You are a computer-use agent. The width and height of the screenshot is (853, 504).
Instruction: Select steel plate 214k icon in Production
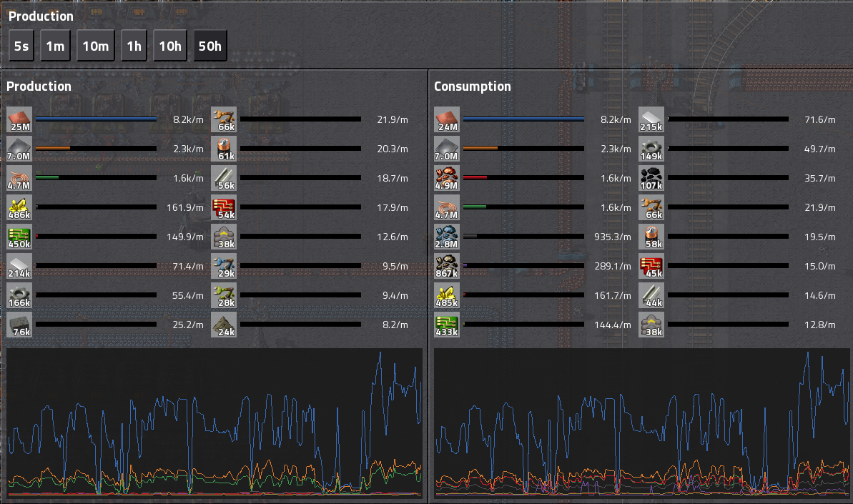(x=19, y=267)
